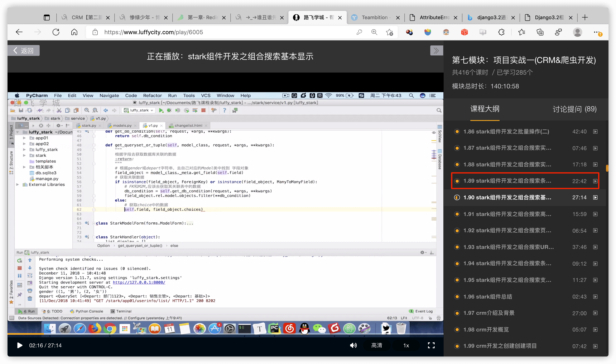The image size is (616, 364).
Task: Play the paused lesson video
Action: 20,345
